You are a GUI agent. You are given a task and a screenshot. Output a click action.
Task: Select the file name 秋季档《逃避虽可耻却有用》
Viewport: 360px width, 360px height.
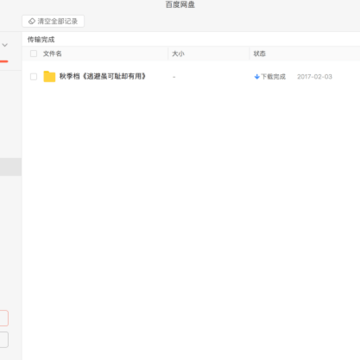pyautogui.click(x=103, y=76)
